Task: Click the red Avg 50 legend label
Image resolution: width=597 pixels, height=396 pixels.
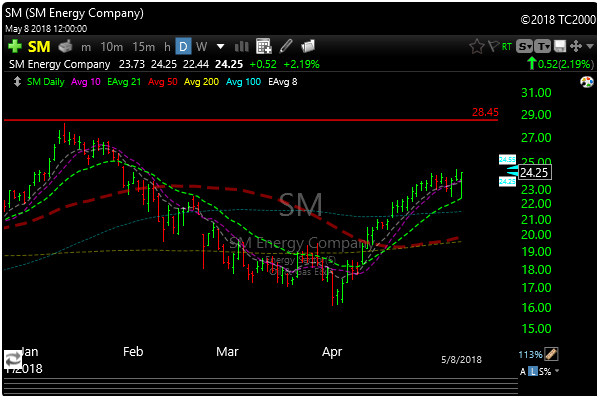Action: (163, 82)
